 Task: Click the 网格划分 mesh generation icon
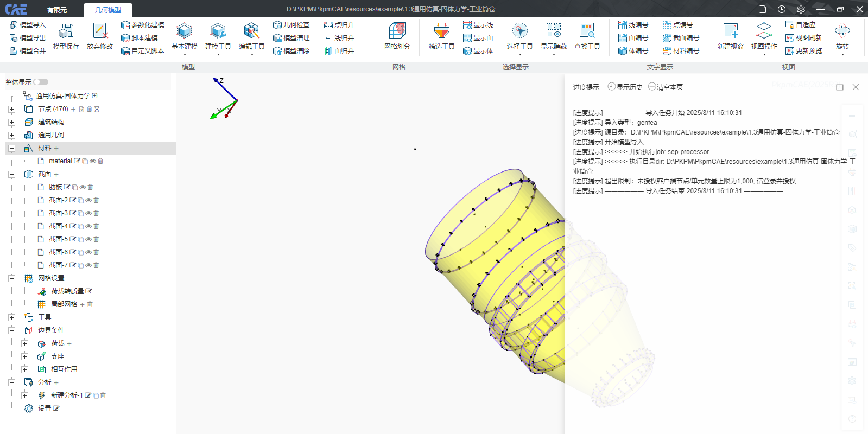[x=397, y=31]
